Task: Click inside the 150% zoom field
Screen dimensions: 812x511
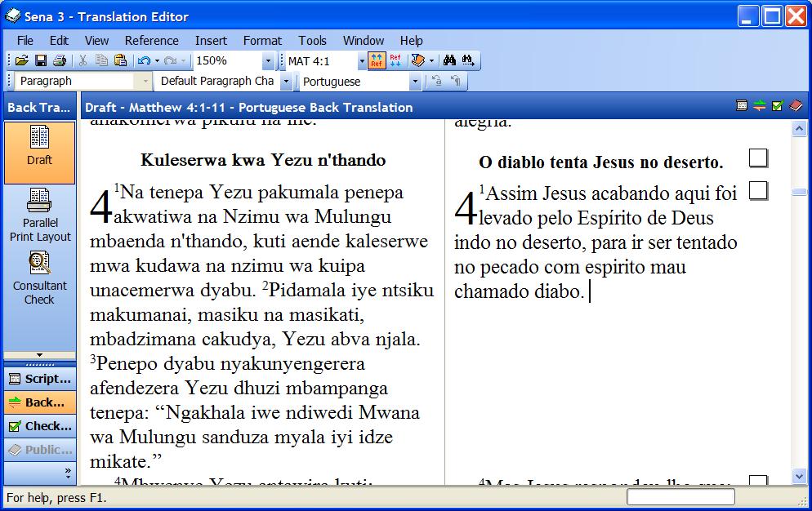Action: [x=228, y=61]
